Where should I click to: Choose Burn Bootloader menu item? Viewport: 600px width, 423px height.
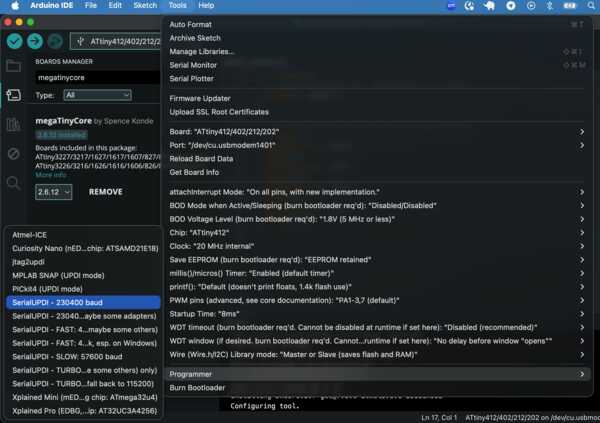click(x=377, y=388)
